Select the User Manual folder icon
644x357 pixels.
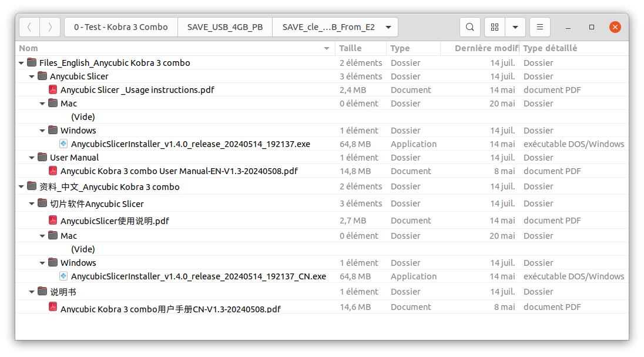[42, 156]
